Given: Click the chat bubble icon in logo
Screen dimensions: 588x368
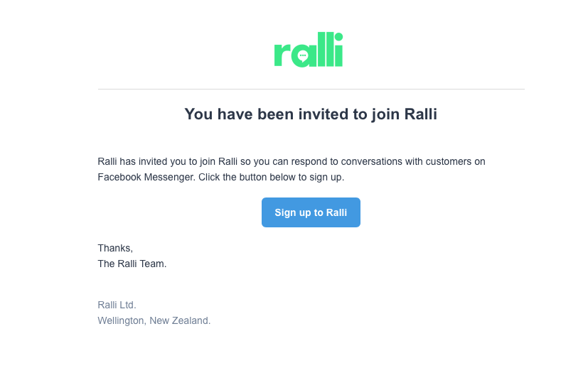Looking at the screenshot, I should coord(303,57).
